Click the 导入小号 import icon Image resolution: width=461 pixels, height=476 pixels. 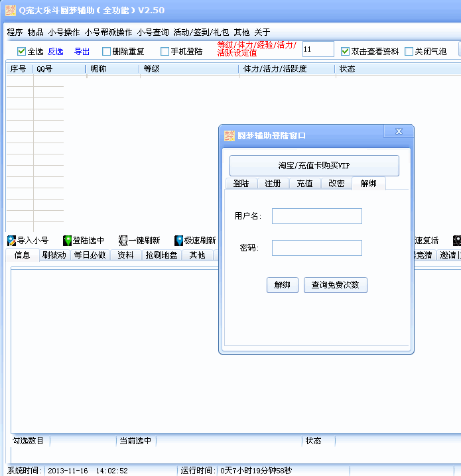tap(11, 241)
